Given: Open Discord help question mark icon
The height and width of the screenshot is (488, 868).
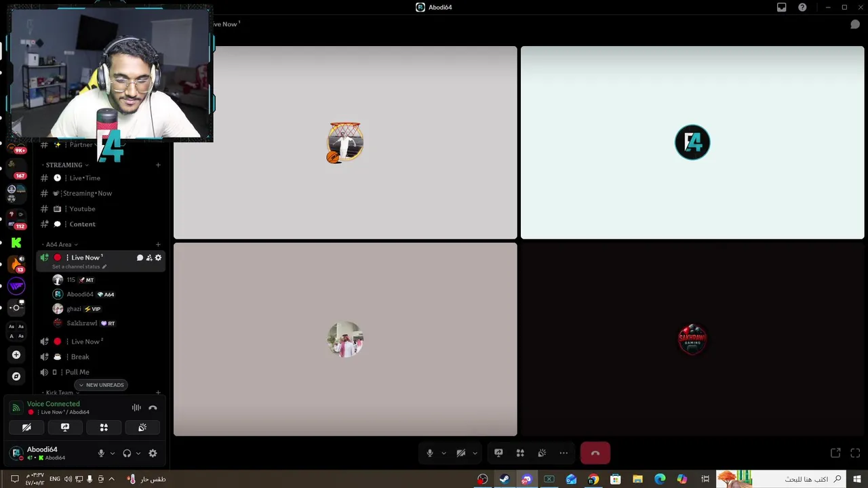Looking at the screenshot, I should 802,7.
